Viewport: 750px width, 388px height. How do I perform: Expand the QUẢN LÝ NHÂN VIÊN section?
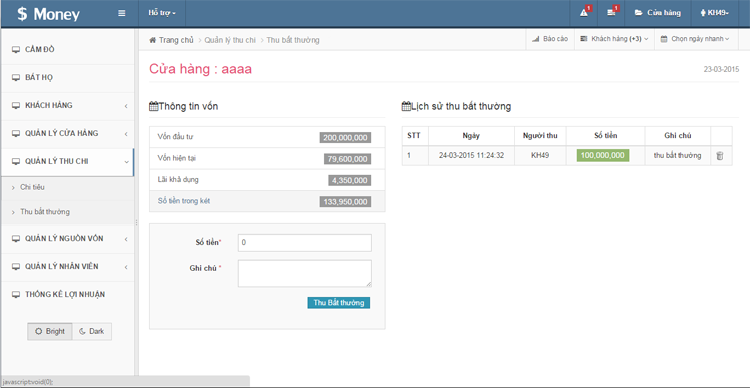[67, 266]
